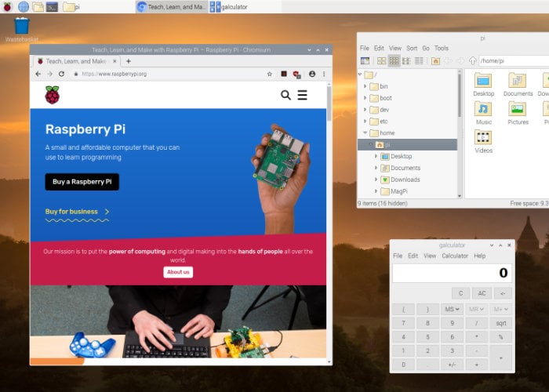Open Chromium's three-dot menu
This screenshot has height=392, width=549.
coord(324,74)
